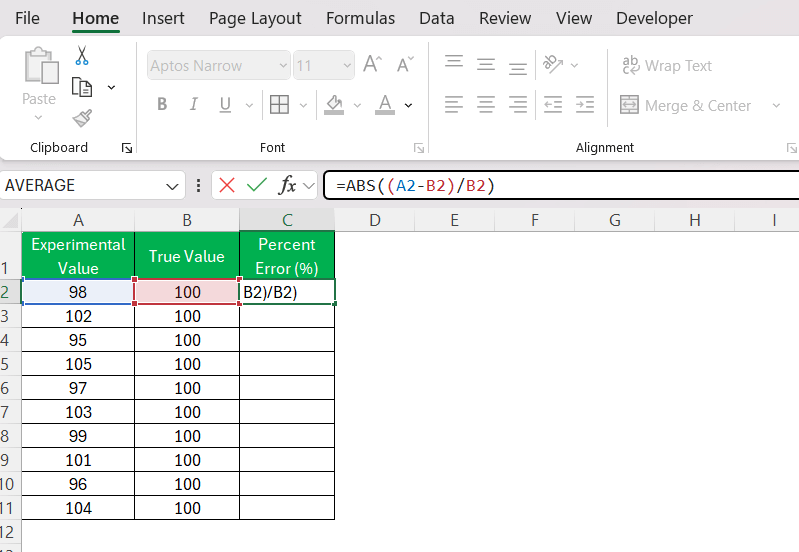
Task: Switch to the Insert tab
Action: click(163, 18)
